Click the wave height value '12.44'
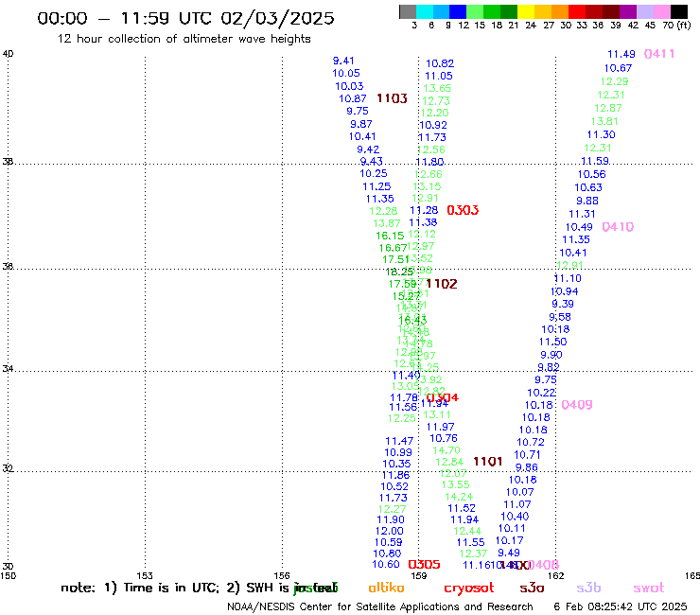This screenshot has height=615, width=700. pyautogui.click(x=467, y=531)
